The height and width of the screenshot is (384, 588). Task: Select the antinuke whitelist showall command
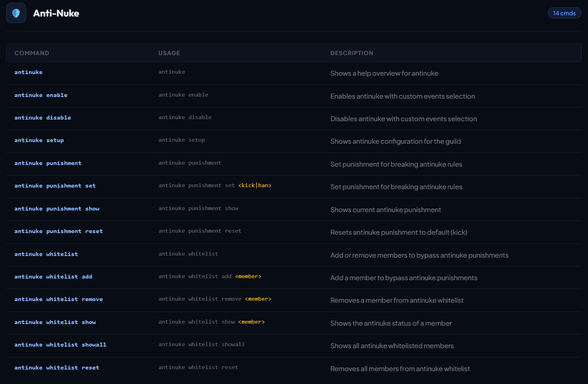pos(60,345)
